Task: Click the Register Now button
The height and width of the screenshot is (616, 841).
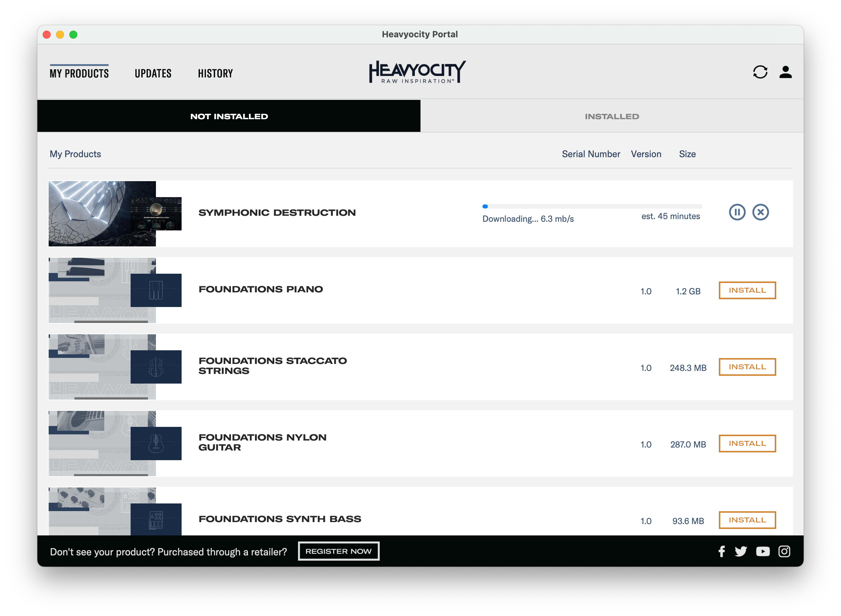Action: [339, 551]
